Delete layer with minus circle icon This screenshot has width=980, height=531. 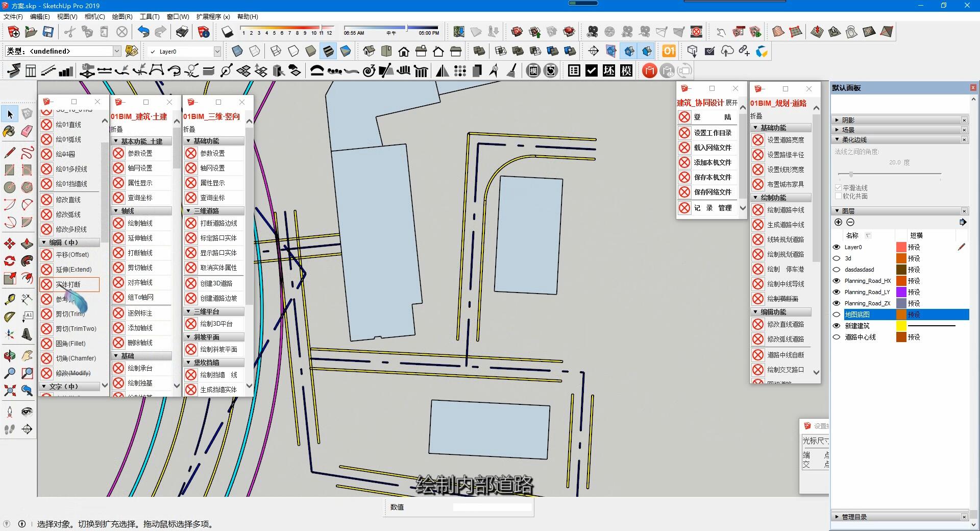850,222
